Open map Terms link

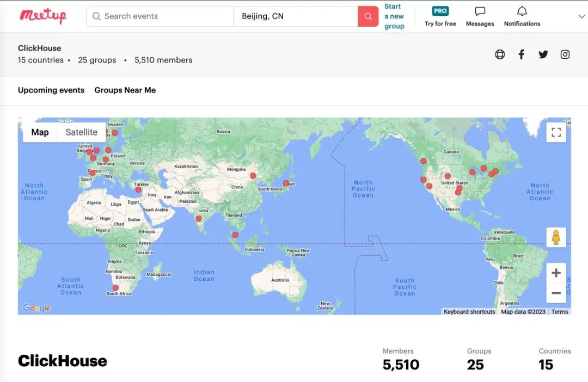[560, 311]
